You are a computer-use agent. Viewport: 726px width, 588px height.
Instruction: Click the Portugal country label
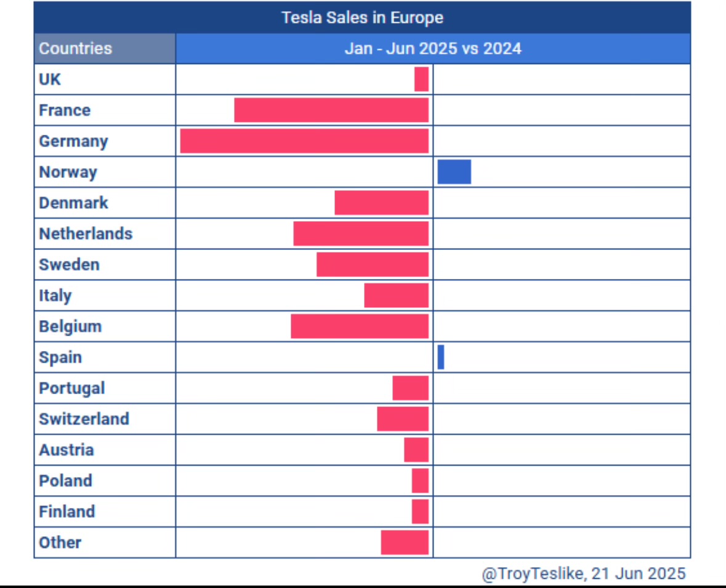pyautogui.click(x=71, y=388)
